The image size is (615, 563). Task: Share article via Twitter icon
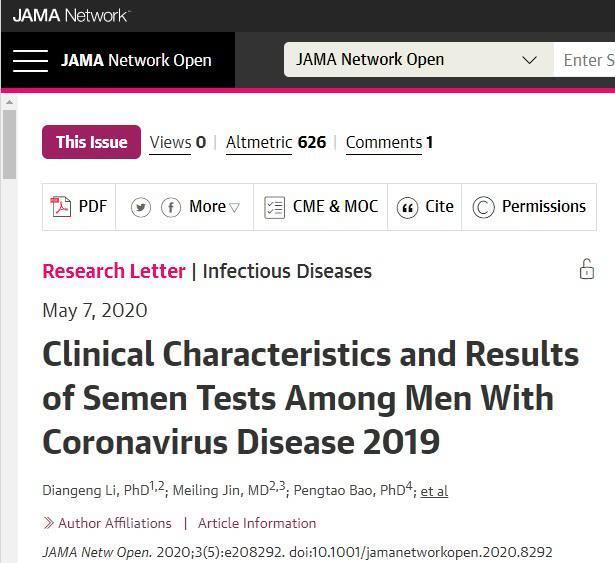141,207
